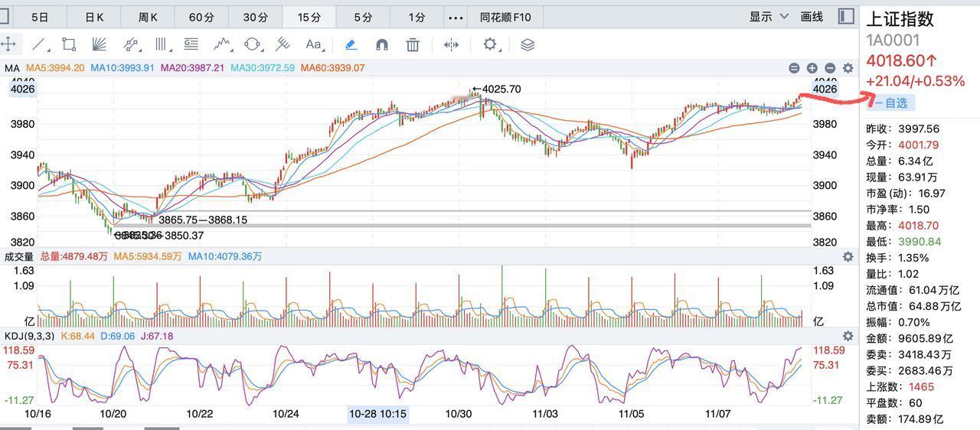Image resolution: width=980 pixels, height=430 pixels.
Task: Delete drawings with the trash can icon
Action: point(413,44)
